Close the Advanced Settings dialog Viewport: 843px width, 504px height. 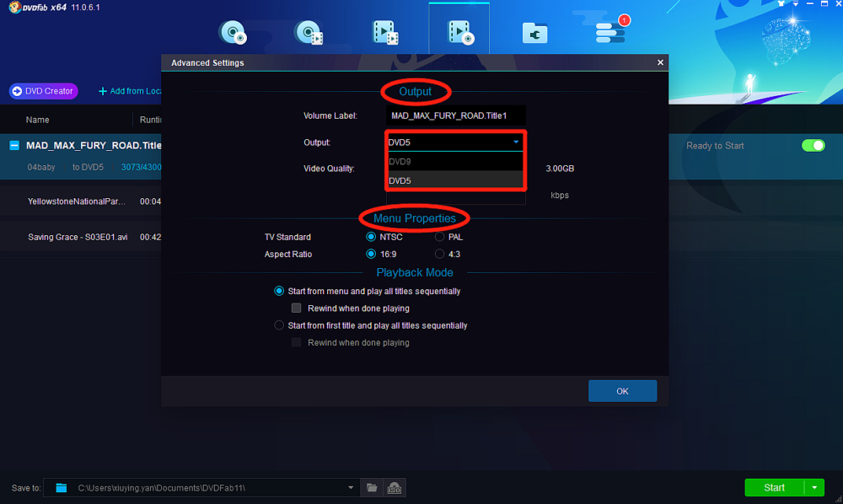660,62
